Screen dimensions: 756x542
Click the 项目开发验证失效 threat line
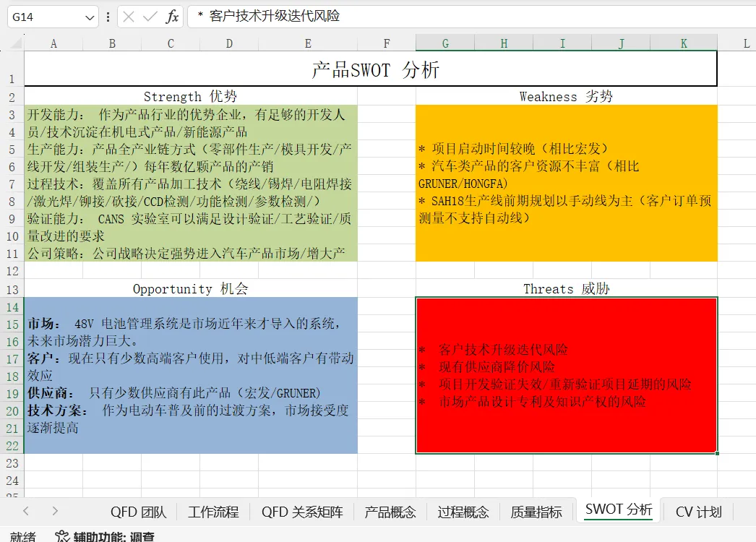[x=555, y=384]
